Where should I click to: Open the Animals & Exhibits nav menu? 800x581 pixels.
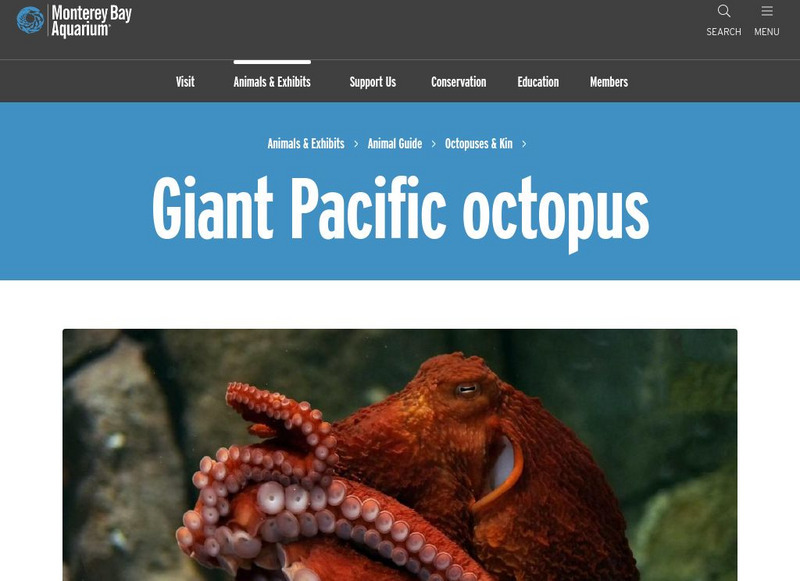pos(272,82)
